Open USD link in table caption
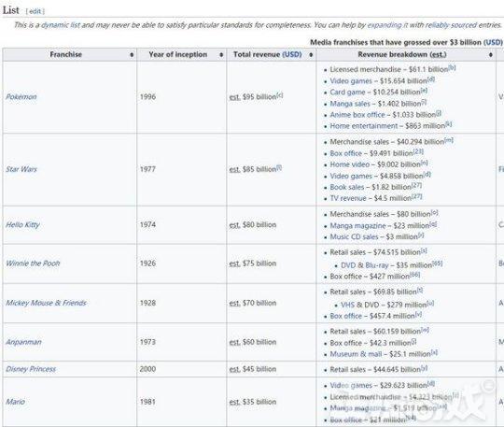 pos(493,42)
